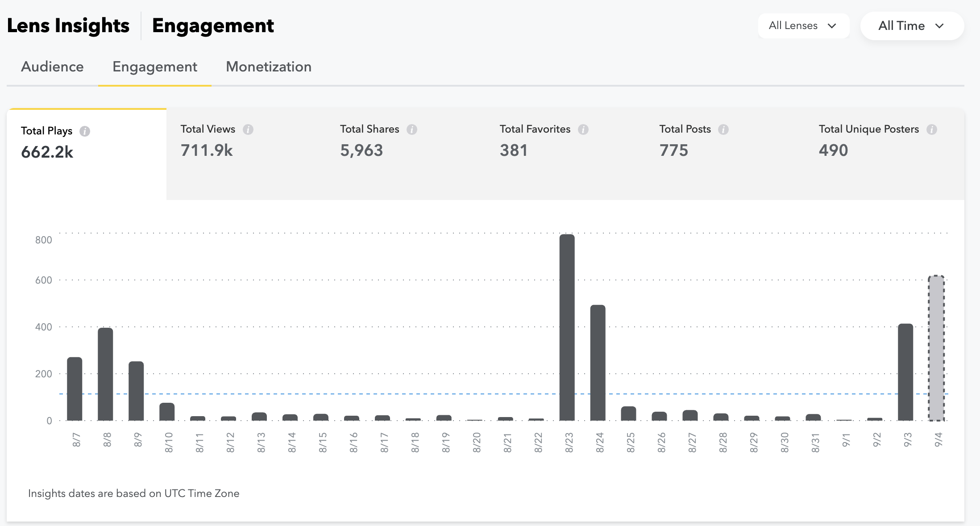
Task: Click the 400 y-axis label
Action: click(x=44, y=327)
